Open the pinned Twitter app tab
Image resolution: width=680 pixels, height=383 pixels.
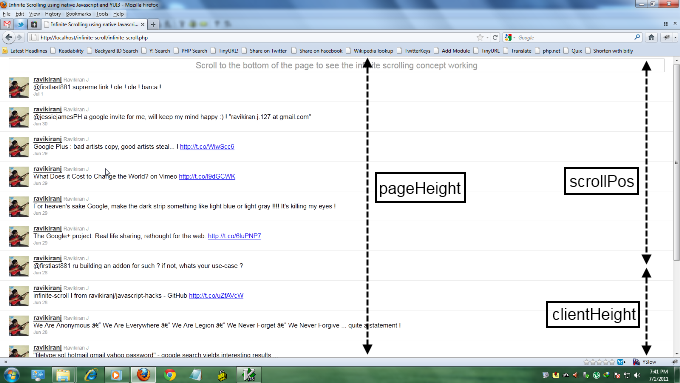(20, 24)
